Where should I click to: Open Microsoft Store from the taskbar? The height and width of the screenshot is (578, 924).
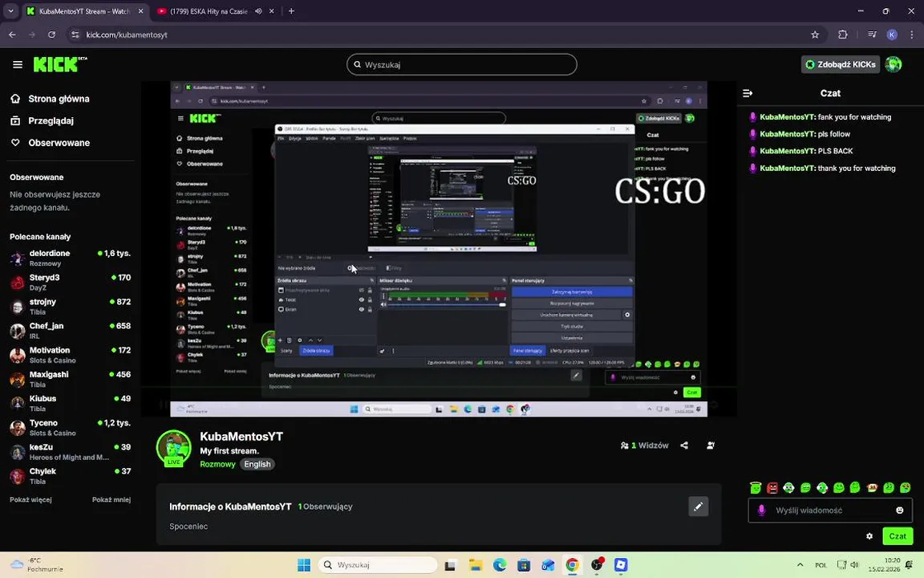[x=524, y=564]
